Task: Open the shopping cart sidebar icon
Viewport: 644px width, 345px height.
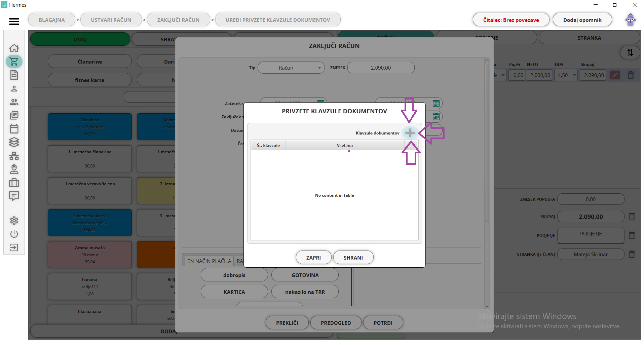Action: [x=14, y=62]
